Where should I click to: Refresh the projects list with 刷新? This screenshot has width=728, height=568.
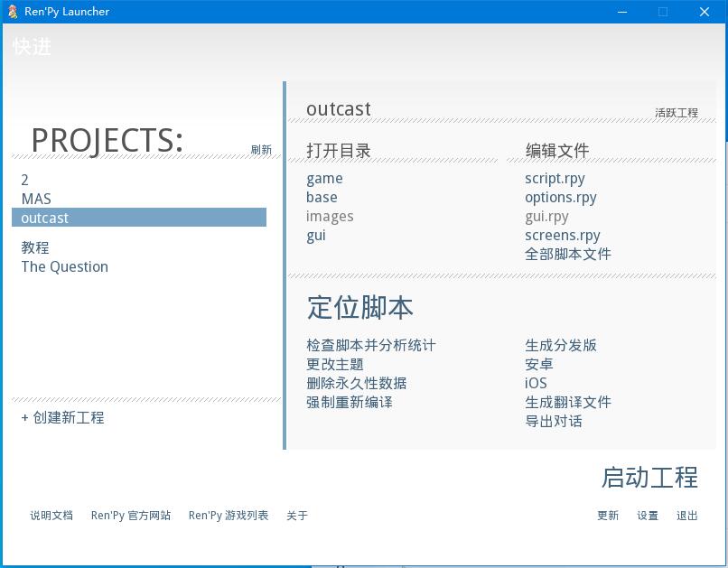[261, 149]
